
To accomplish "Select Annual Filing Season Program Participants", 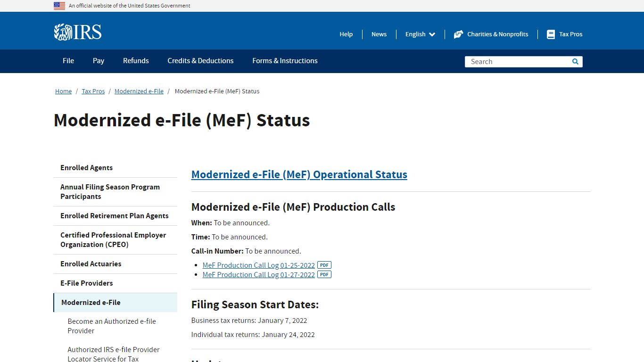I will pyautogui.click(x=116, y=192).
